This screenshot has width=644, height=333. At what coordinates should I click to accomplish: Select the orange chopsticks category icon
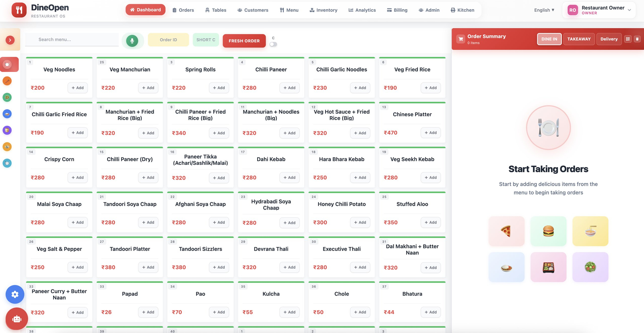tap(7, 81)
